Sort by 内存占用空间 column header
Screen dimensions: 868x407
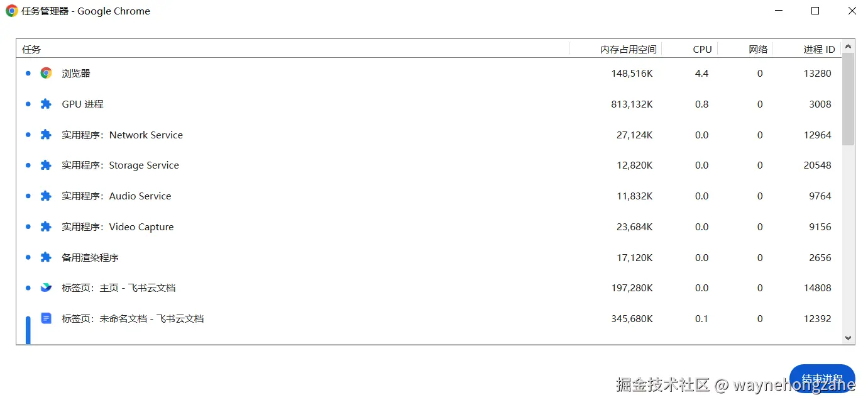[x=628, y=49]
